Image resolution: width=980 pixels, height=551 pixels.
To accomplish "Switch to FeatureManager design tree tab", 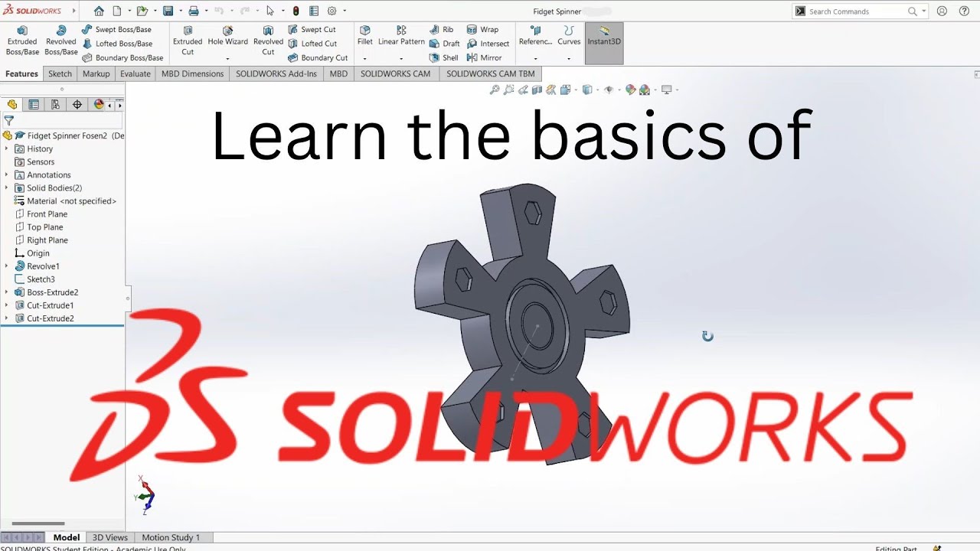I will (x=12, y=104).
